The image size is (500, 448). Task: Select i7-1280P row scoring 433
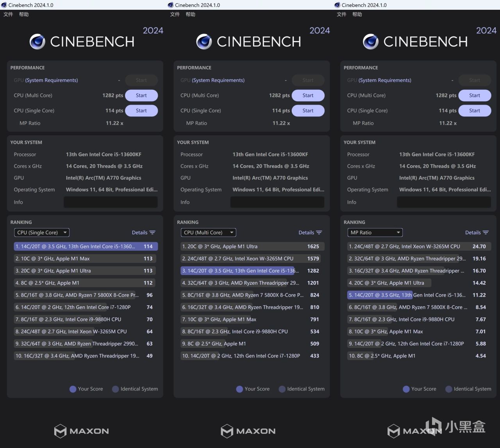click(252, 356)
